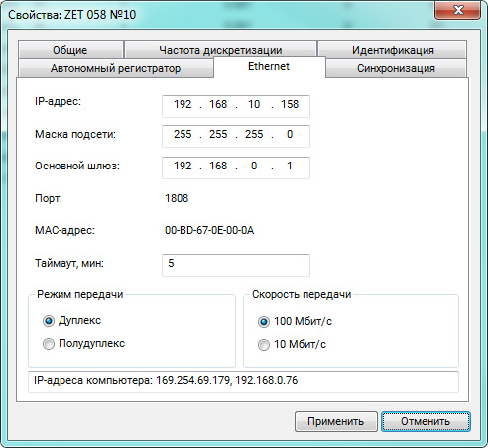This screenshot has height=448, width=488.
Task: Select the Дуплекс radio button
Action: (49, 321)
